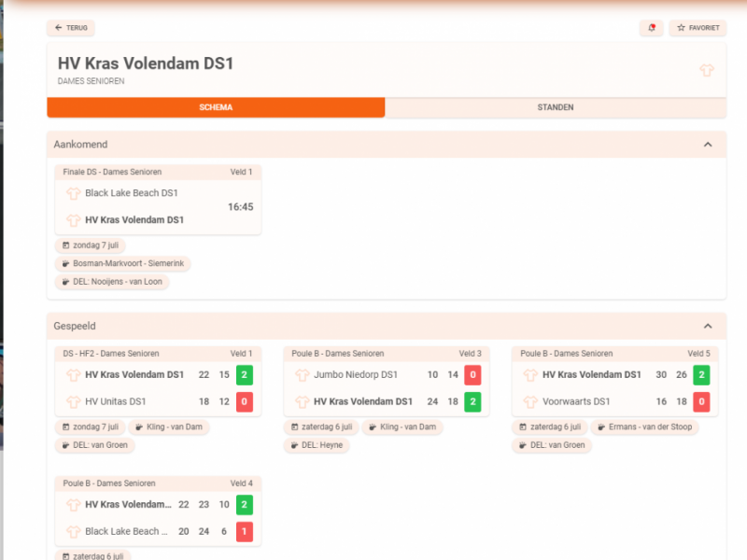The image size is (747, 560).
Task: Click the zondag 7 juli chip in Aankomend
Action: (x=91, y=245)
